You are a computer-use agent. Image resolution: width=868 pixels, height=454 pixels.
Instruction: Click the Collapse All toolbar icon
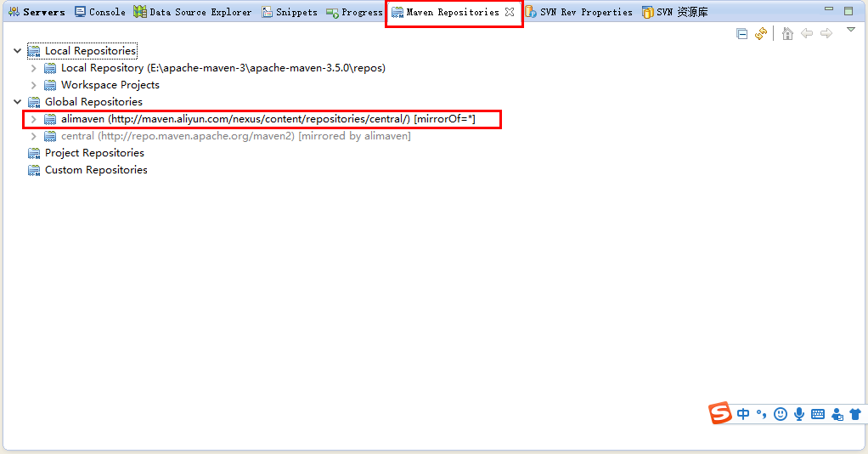[x=742, y=34]
